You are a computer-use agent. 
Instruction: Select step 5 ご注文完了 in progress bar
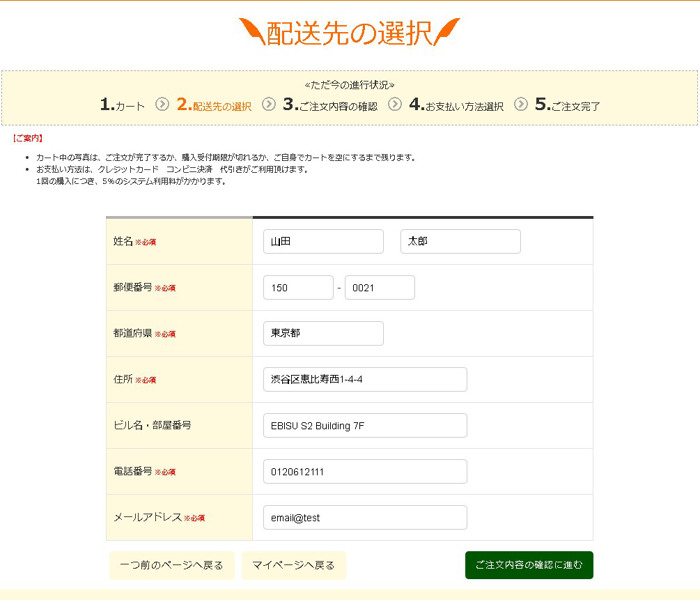tap(568, 105)
